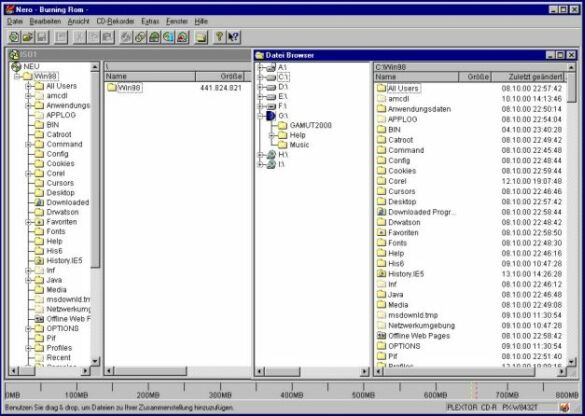This screenshot has width=585, height=416.
Task: Expand the Corel folder in compilation tree
Action: pyautogui.click(x=28, y=173)
